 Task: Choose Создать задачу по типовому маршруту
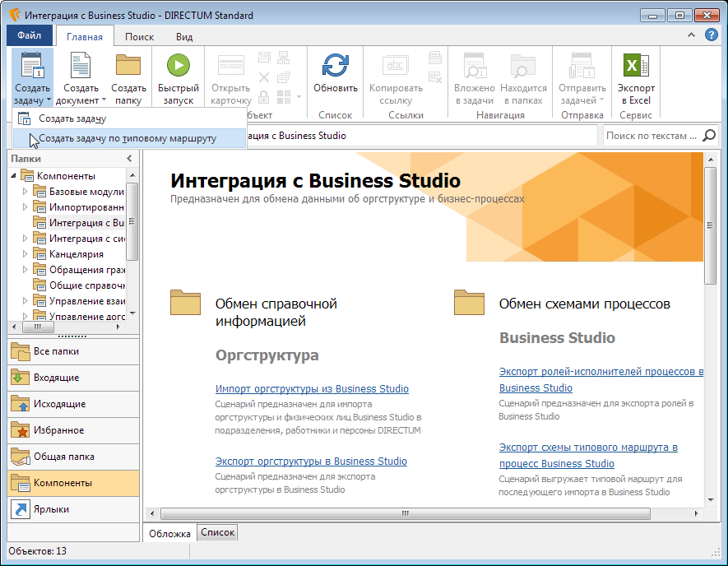coord(129,138)
